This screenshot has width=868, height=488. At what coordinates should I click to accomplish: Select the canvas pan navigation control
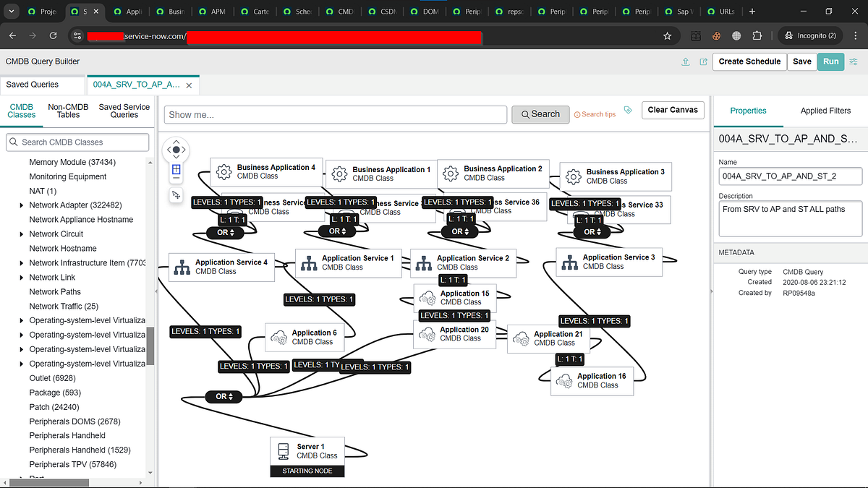pyautogui.click(x=176, y=149)
